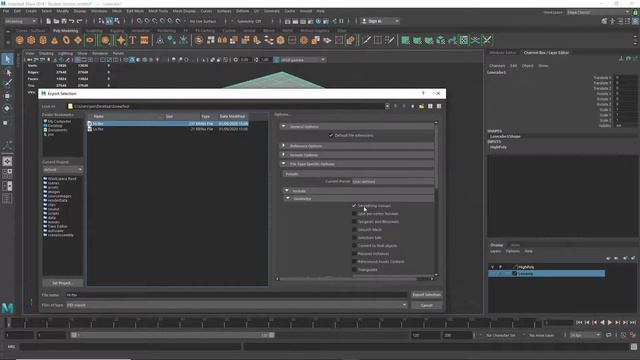Create a polygon cube from the shelf
640x360 pixels.
pyautogui.click(x=31, y=40)
